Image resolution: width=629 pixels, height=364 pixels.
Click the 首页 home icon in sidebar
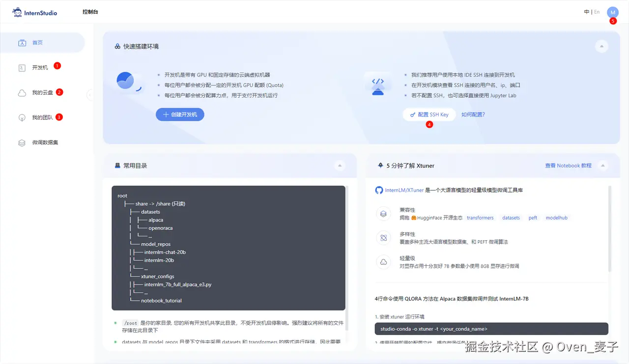pos(22,43)
